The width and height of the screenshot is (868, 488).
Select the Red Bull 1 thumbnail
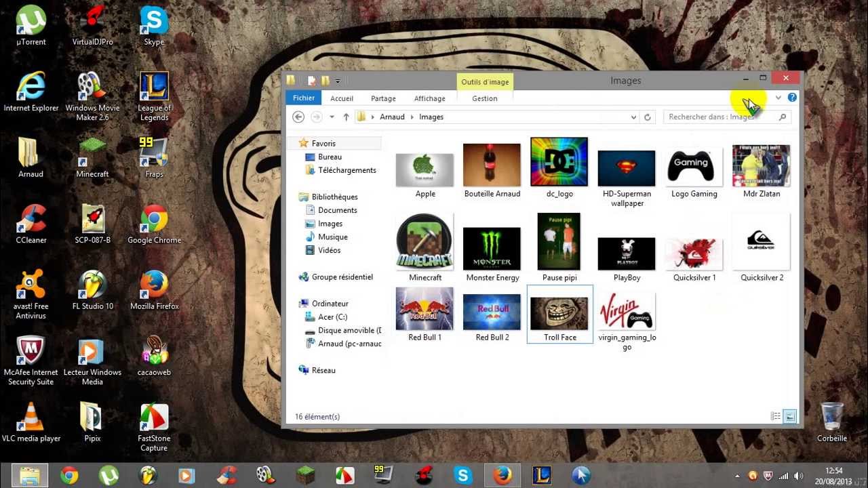click(425, 314)
